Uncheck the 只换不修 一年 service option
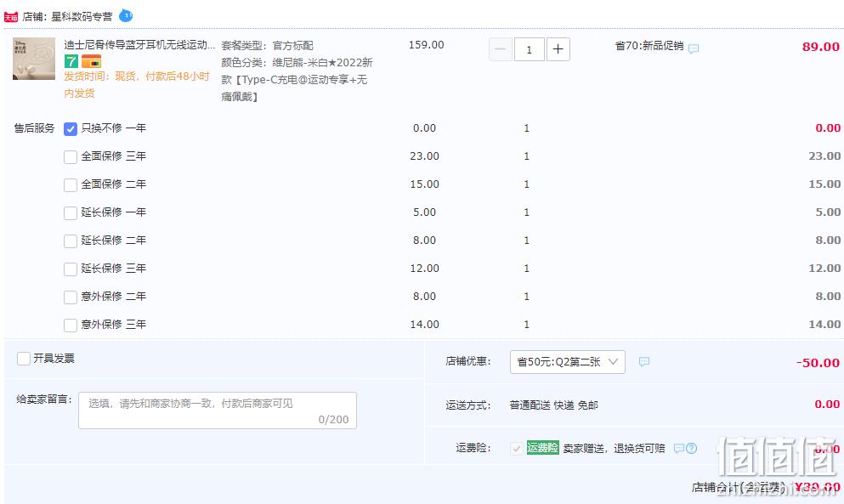844x504 pixels. tap(71, 128)
